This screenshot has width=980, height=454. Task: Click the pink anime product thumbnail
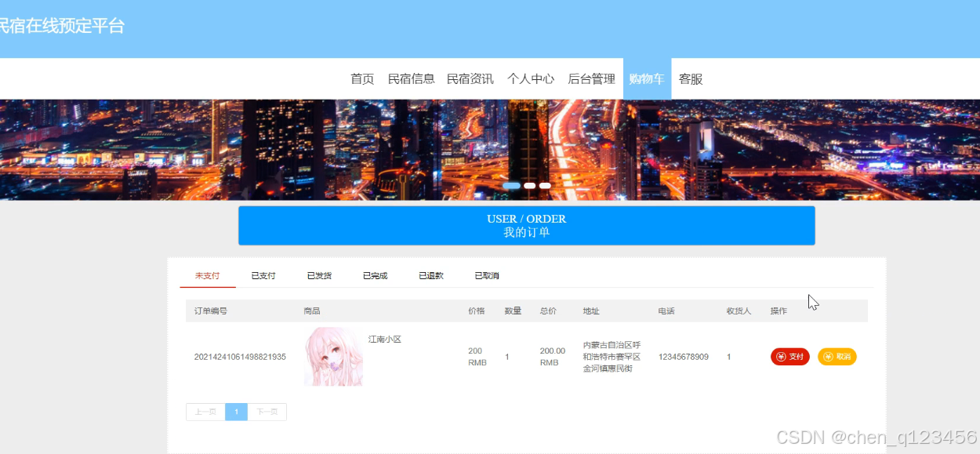[333, 357]
